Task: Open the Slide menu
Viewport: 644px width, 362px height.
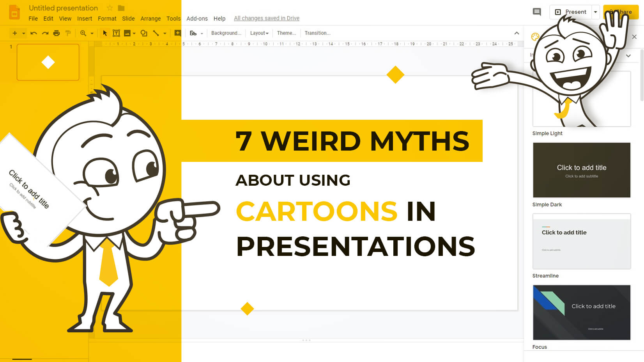Action: click(x=128, y=18)
